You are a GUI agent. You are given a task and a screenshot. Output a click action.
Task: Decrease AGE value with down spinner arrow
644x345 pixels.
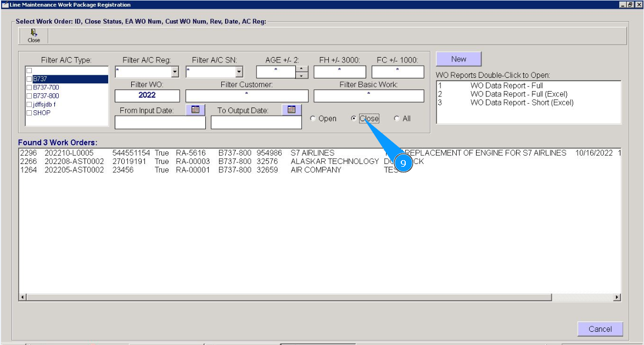tap(302, 76)
